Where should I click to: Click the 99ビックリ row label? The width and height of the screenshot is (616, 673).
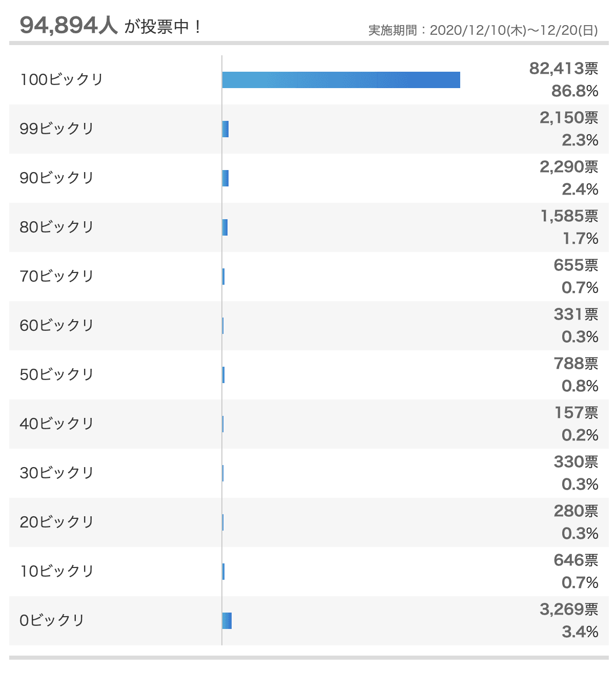57,129
